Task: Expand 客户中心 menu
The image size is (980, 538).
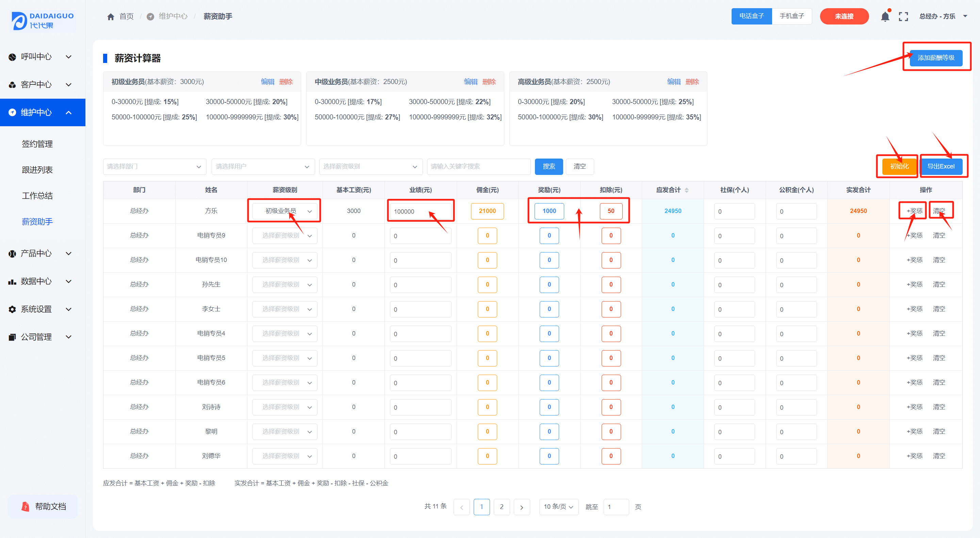Action: 69,85
